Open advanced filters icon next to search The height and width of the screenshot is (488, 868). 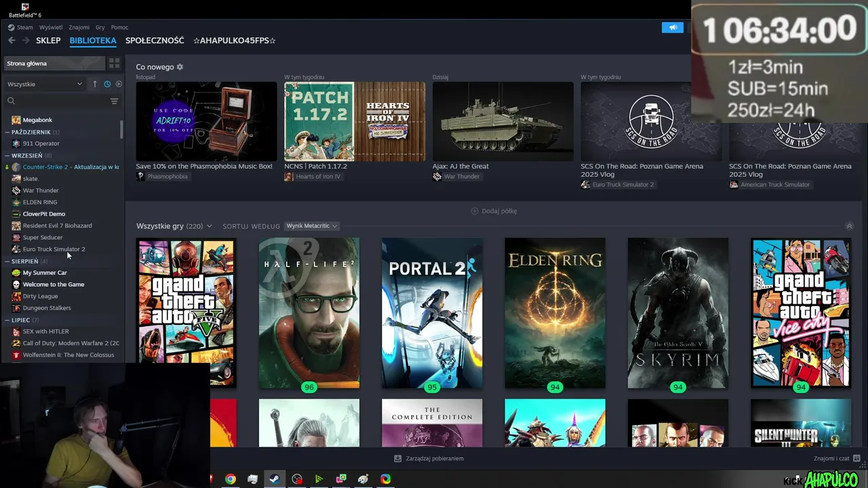(114, 101)
